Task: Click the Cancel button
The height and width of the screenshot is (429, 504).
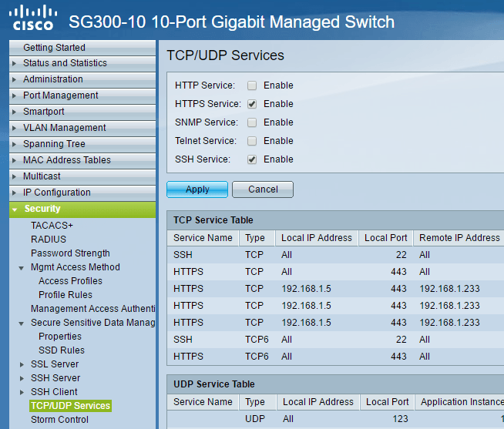Action: click(x=263, y=189)
